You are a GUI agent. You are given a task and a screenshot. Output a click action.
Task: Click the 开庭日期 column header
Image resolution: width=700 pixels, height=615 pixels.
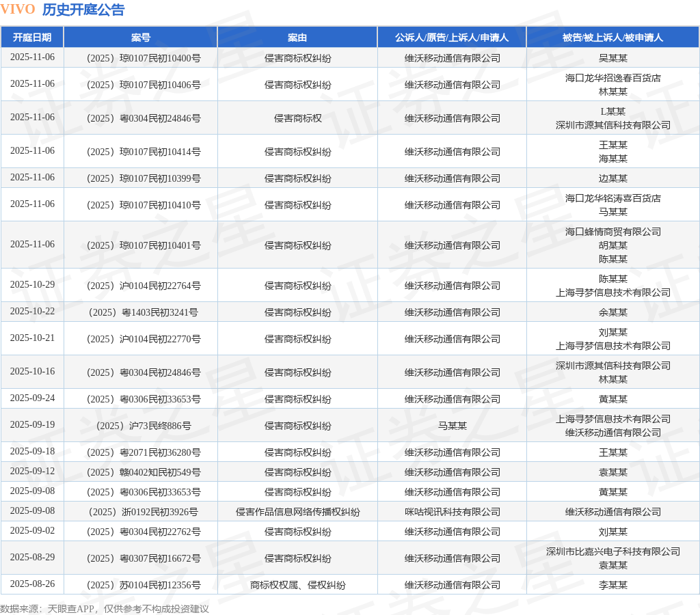tap(32, 38)
